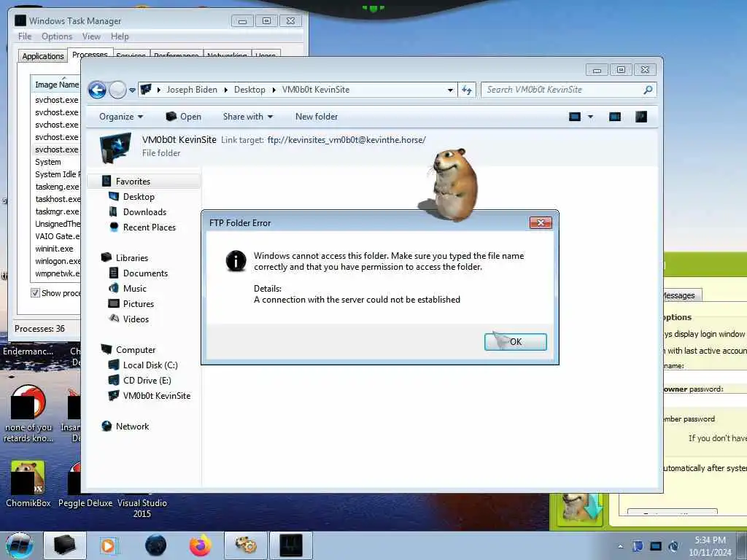The image size is (747, 560).
Task: Click the VM0b0t KevinSite folder thumbnail in details
Action: 115,147
